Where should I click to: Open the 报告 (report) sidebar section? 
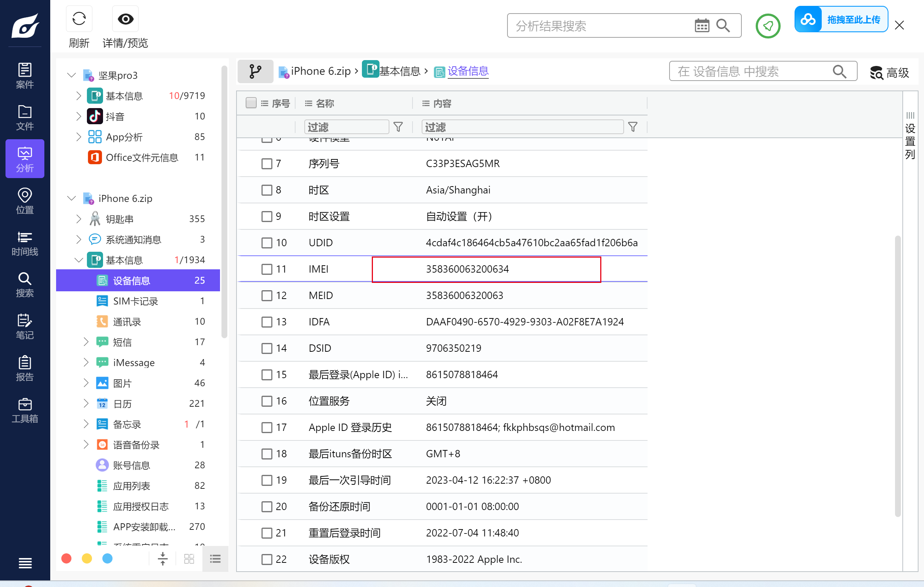(25, 368)
